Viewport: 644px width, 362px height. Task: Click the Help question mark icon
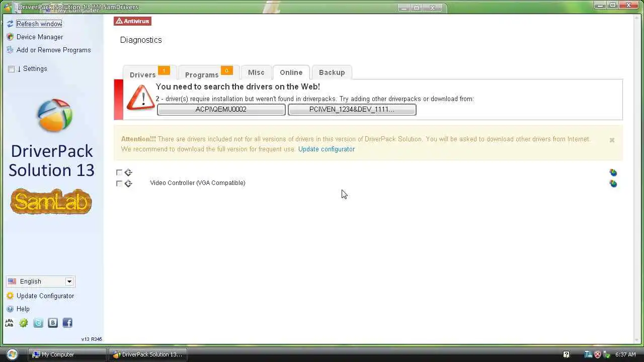pyautogui.click(x=10, y=309)
